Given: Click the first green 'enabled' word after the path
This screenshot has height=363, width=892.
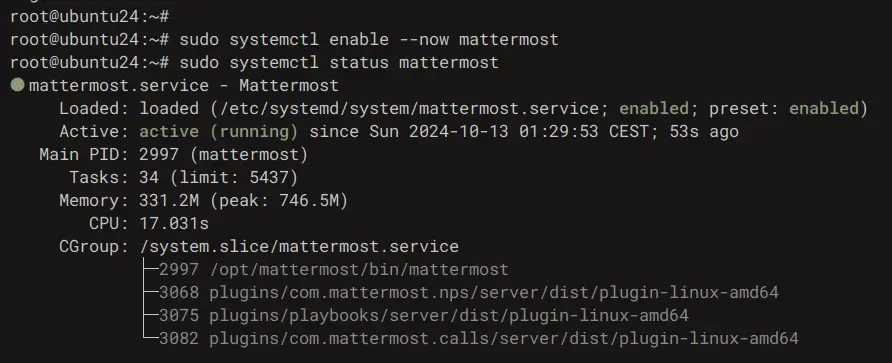Looking at the screenshot, I should 654,109.
